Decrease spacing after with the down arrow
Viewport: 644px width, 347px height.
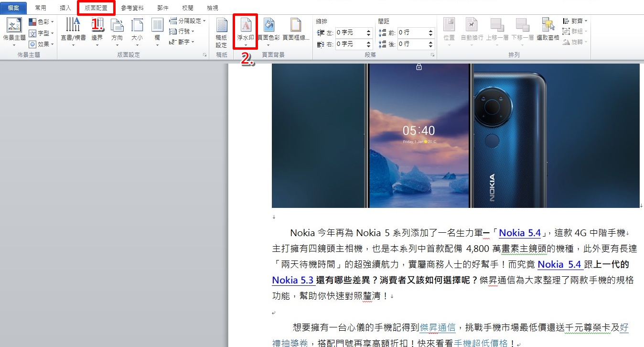click(x=431, y=46)
